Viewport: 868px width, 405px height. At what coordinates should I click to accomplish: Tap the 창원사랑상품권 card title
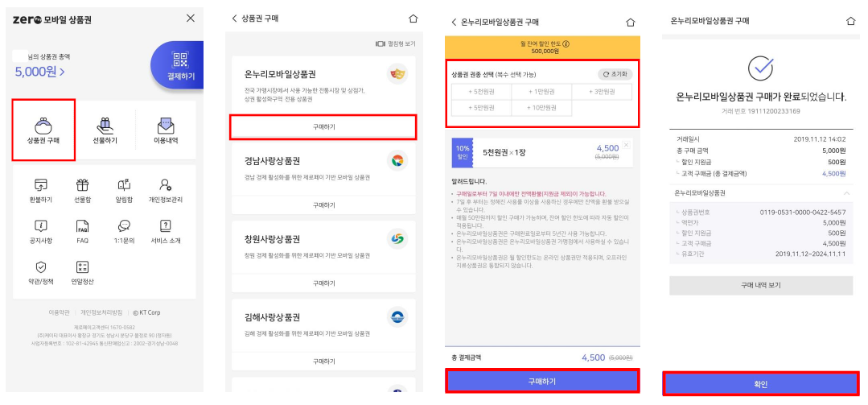click(273, 240)
